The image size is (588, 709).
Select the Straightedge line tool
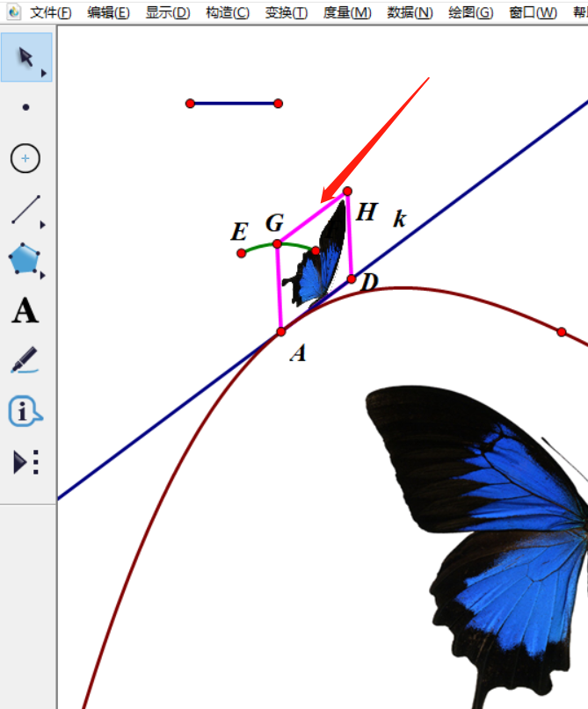tap(25, 209)
